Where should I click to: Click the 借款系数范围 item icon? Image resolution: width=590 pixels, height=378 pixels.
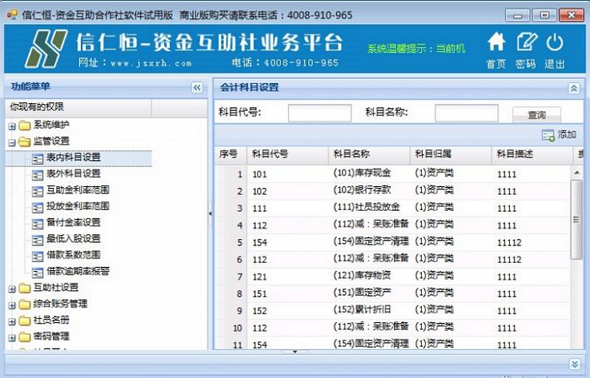tap(38, 256)
